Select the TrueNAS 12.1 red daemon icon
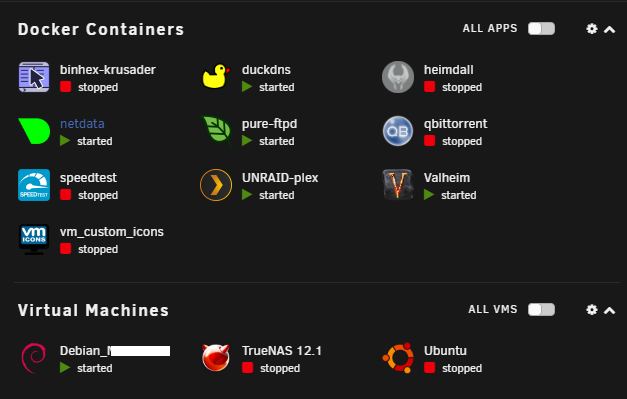Viewport: 627px width, 399px height. (216, 357)
